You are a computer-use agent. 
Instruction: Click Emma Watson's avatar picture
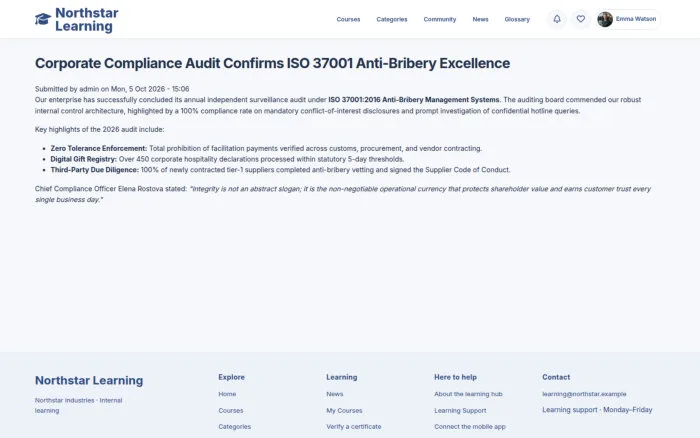click(x=605, y=19)
